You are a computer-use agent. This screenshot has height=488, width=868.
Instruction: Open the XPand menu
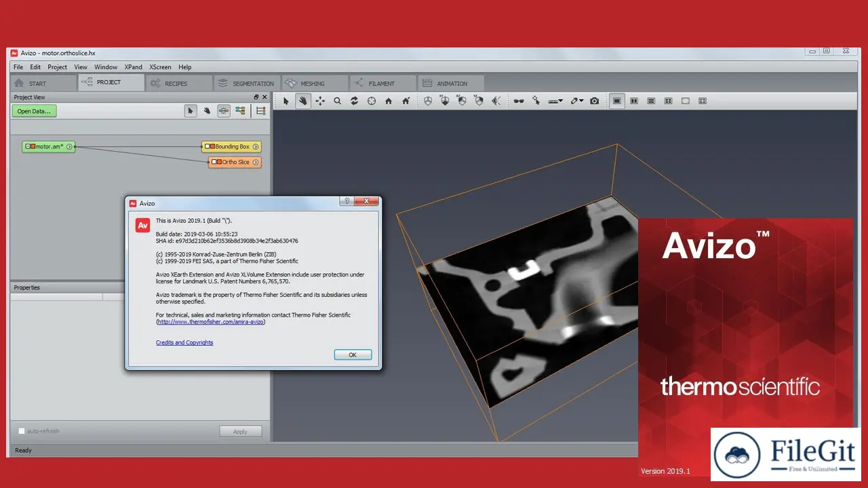pos(134,67)
